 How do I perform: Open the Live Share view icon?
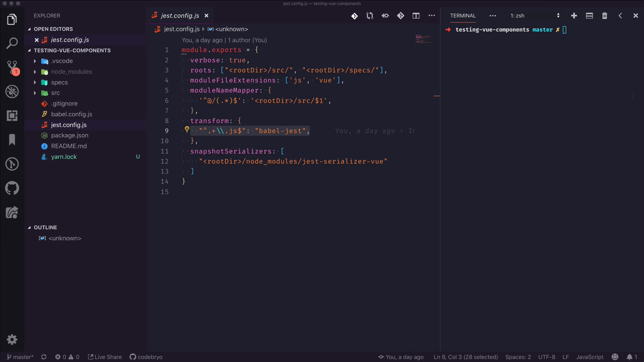(x=12, y=212)
